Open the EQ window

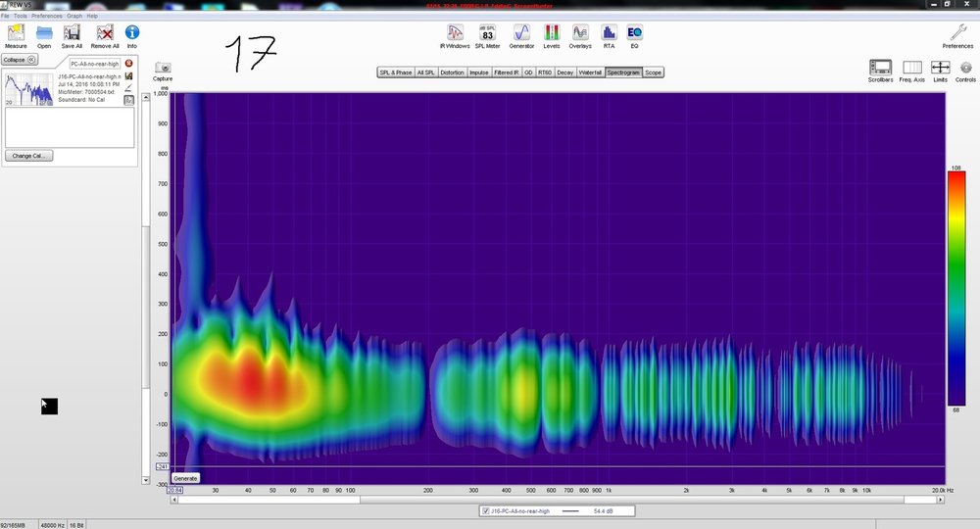634,33
